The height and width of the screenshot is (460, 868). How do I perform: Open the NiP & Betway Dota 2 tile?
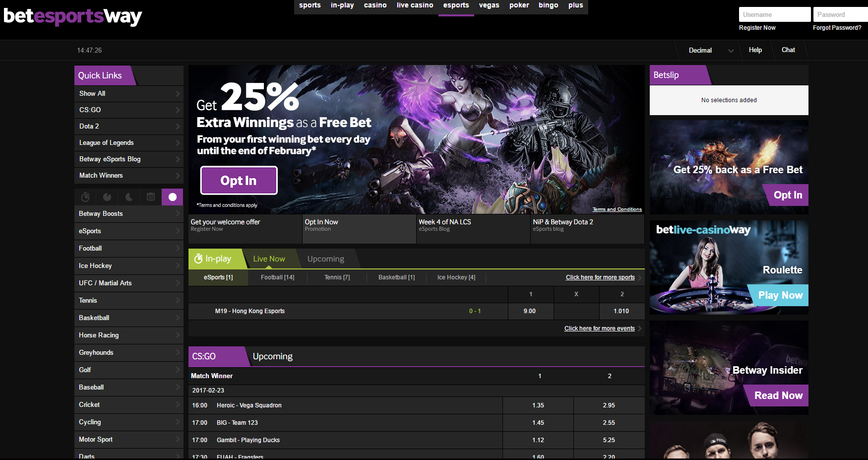coord(587,229)
